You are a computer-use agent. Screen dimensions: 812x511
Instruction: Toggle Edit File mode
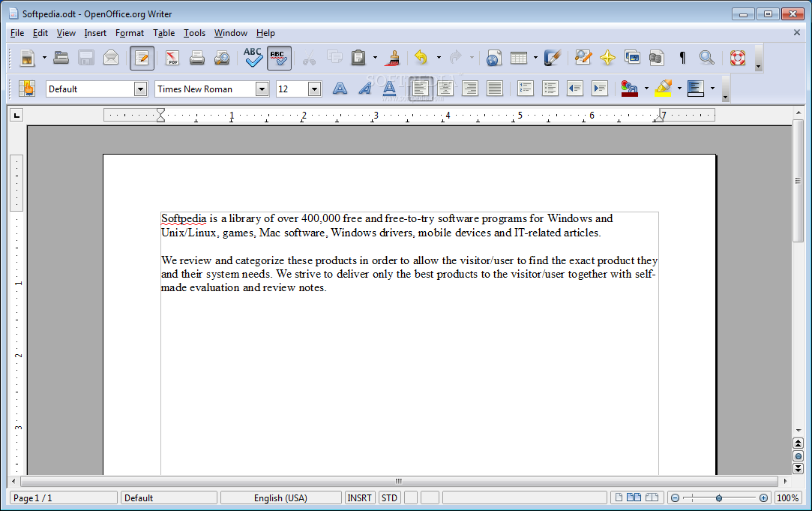pos(142,58)
